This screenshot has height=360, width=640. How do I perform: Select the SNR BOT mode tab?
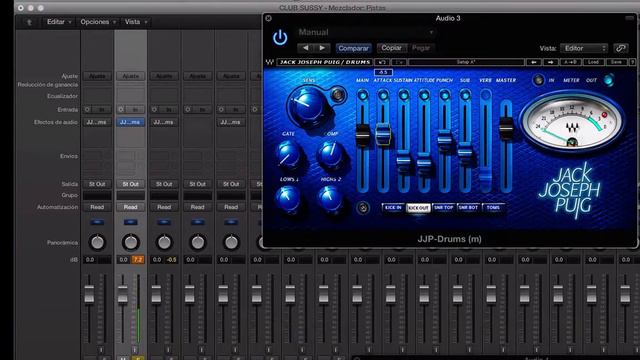468,208
